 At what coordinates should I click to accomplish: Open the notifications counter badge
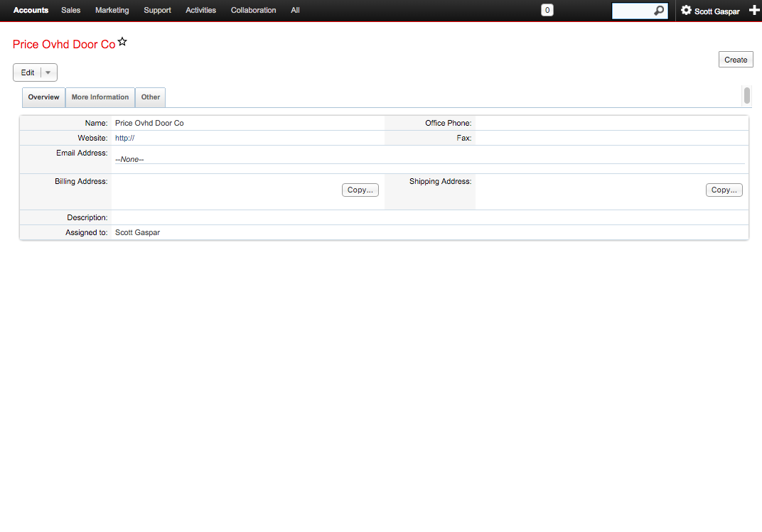pos(547,10)
